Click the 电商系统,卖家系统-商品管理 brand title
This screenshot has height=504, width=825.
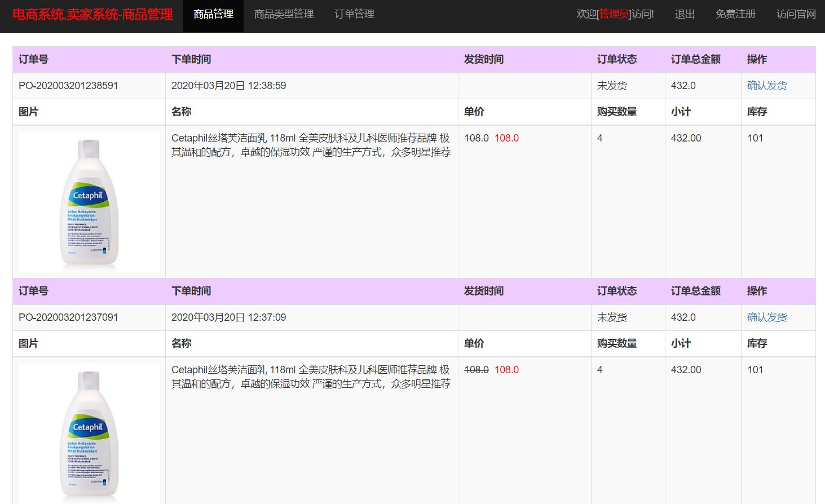92,14
